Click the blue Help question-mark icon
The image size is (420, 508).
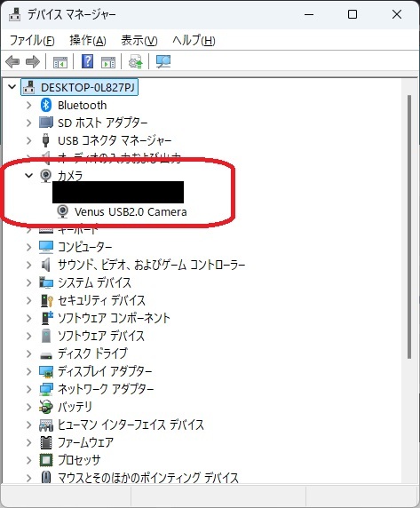(x=87, y=61)
